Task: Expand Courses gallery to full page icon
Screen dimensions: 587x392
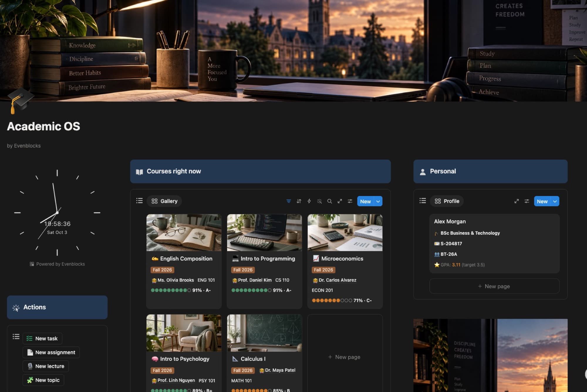Action: tap(340, 201)
